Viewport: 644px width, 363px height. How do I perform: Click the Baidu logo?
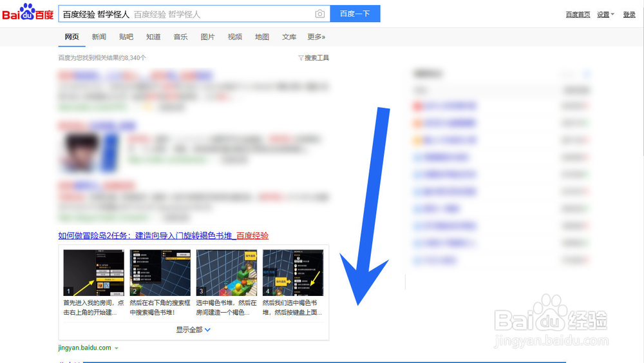[x=28, y=12]
